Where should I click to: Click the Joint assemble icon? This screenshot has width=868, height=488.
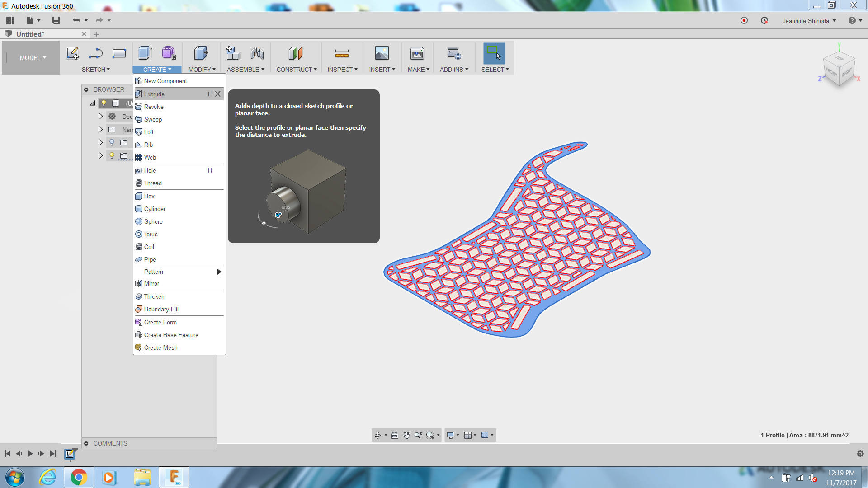[257, 53]
